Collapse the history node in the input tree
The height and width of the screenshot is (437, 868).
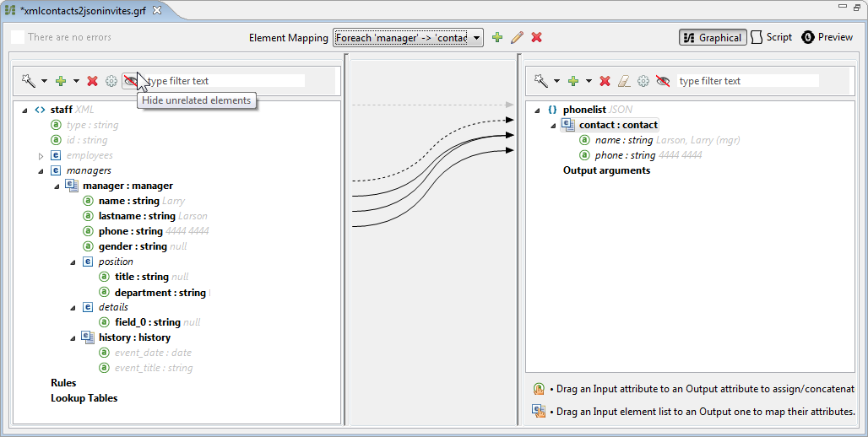[73, 337]
